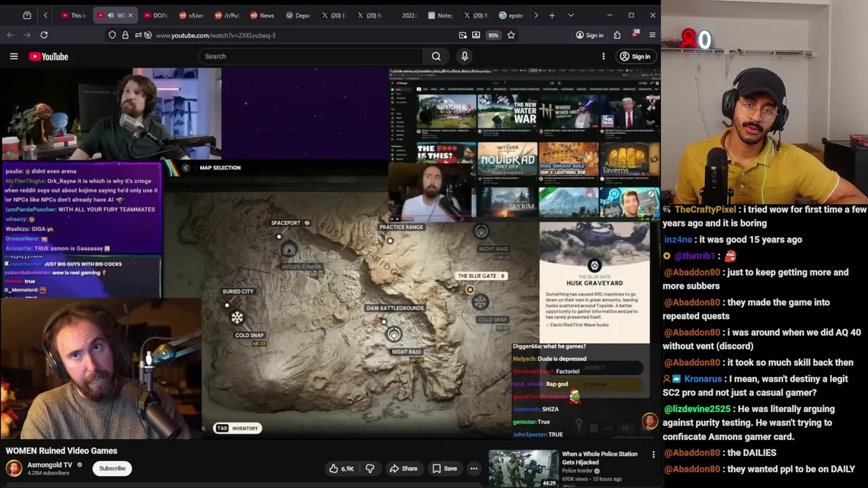
Task: Open the tracking protection shield panel
Action: pos(112,35)
